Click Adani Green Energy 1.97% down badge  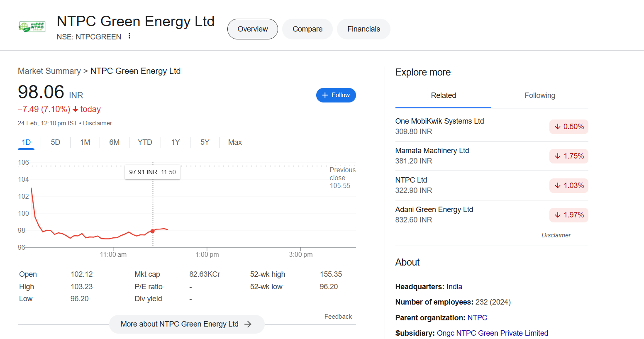point(569,215)
